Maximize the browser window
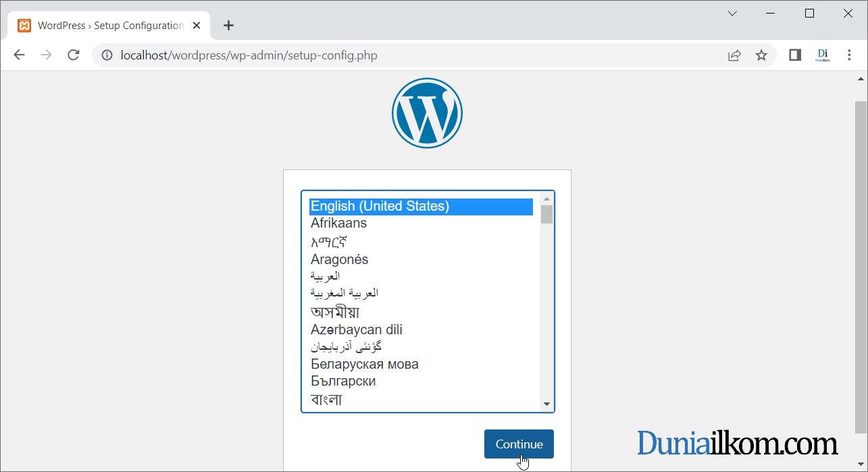 pyautogui.click(x=809, y=13)
